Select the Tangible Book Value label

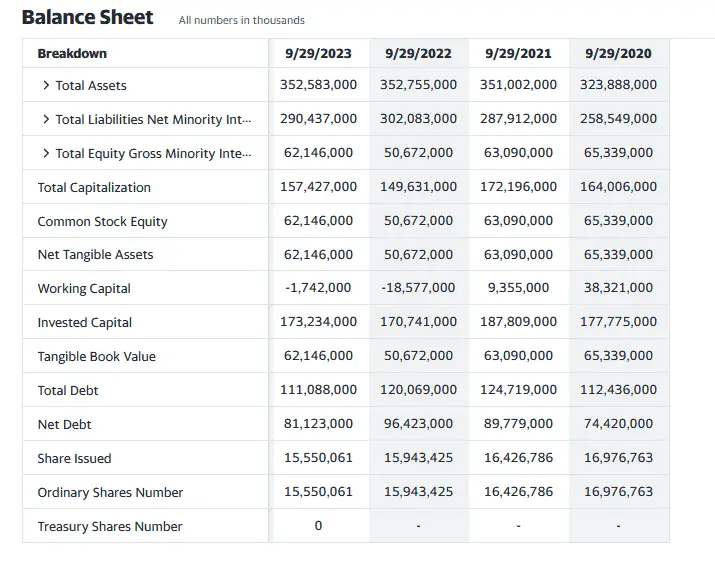pyautogui.click(x=96, y=357)
